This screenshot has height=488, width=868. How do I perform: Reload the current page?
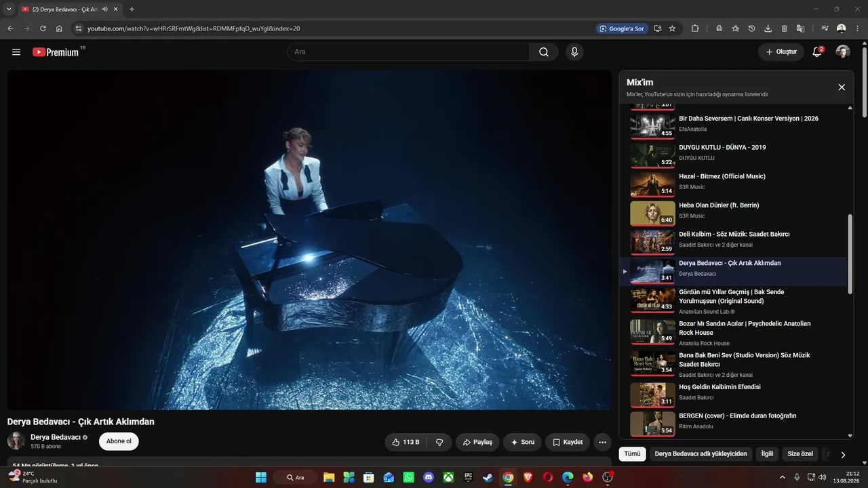43,28
